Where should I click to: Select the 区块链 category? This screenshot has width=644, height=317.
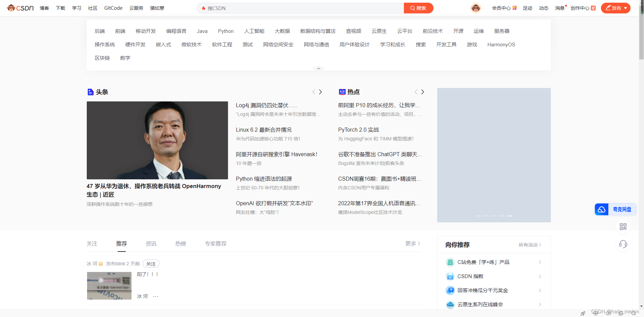pyautogui.click(x=102, y=58)
